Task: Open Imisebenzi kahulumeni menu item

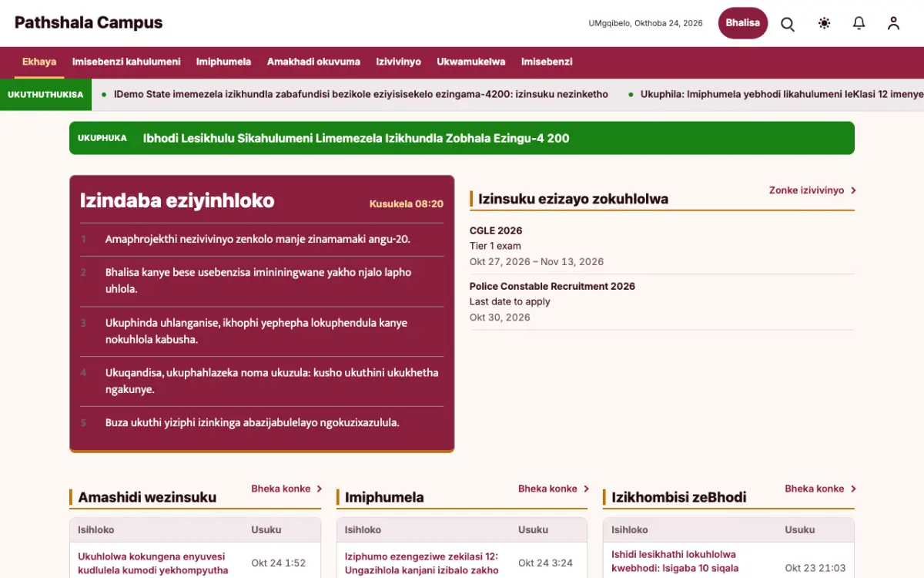Action: pyautogui.click(x=126, y=62)
